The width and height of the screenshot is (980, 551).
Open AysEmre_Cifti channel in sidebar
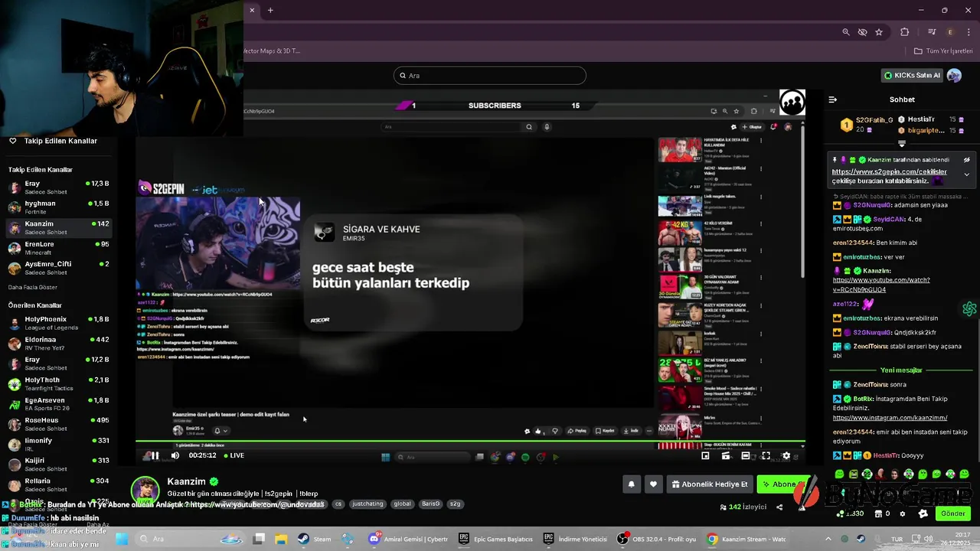click(x=60, y=268)
